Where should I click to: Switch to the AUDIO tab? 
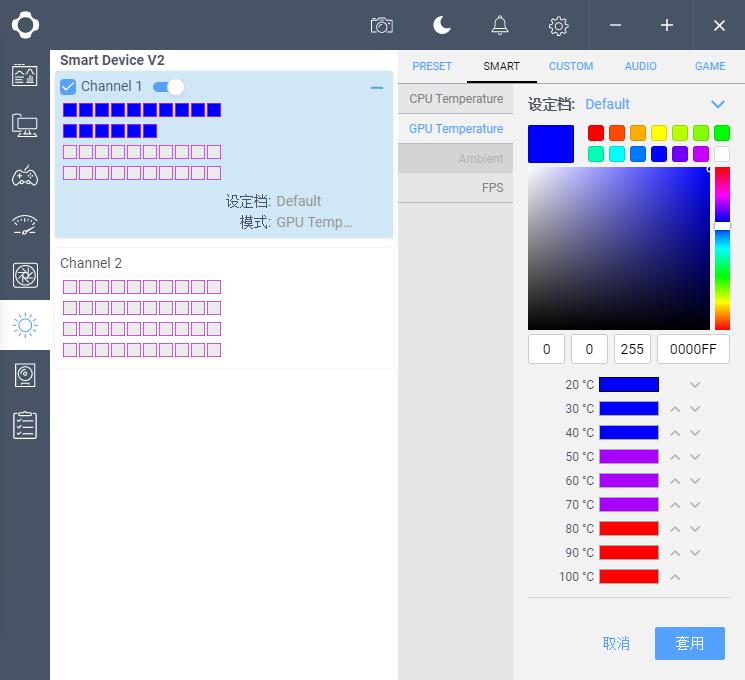coord(640,66)
